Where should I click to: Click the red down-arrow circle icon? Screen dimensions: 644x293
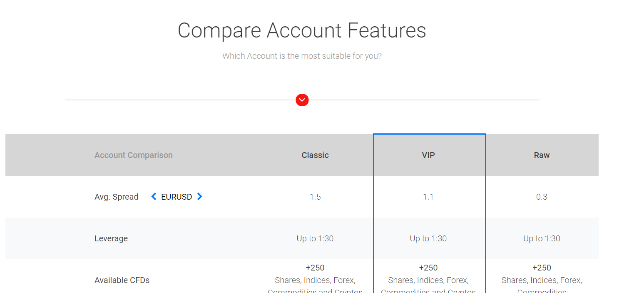pyautogui.click(x=302, y=100)
